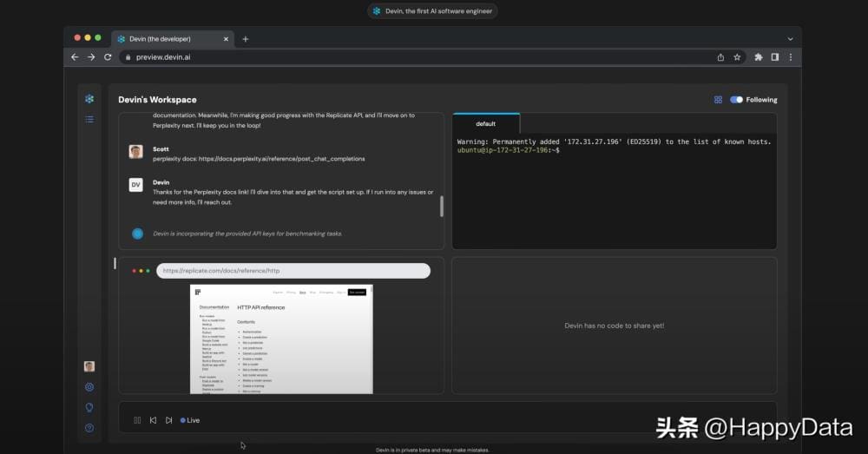
Task: Click the replicate.com URL field in Devin's browser
Action: [x=293, y=271]
